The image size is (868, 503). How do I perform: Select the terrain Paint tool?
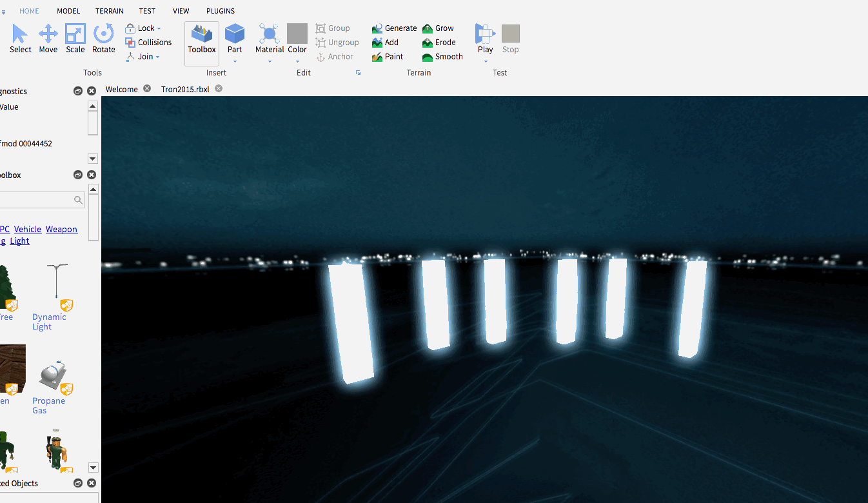point(388,57)
